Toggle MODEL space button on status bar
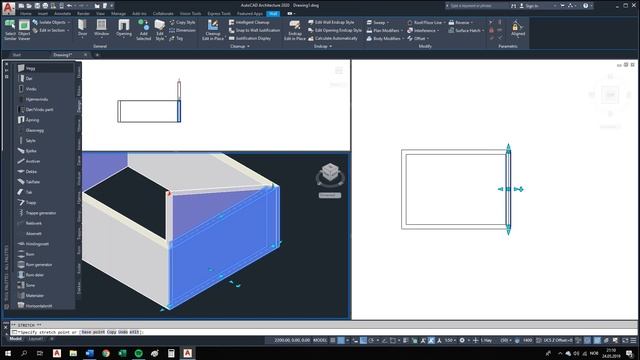This screenshot has height=360, width=640. click(x=320, y=340)
